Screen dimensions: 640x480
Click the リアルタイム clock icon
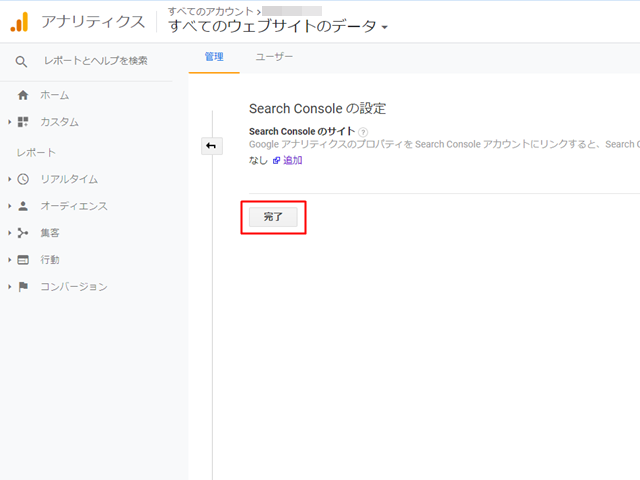(23, 179)
